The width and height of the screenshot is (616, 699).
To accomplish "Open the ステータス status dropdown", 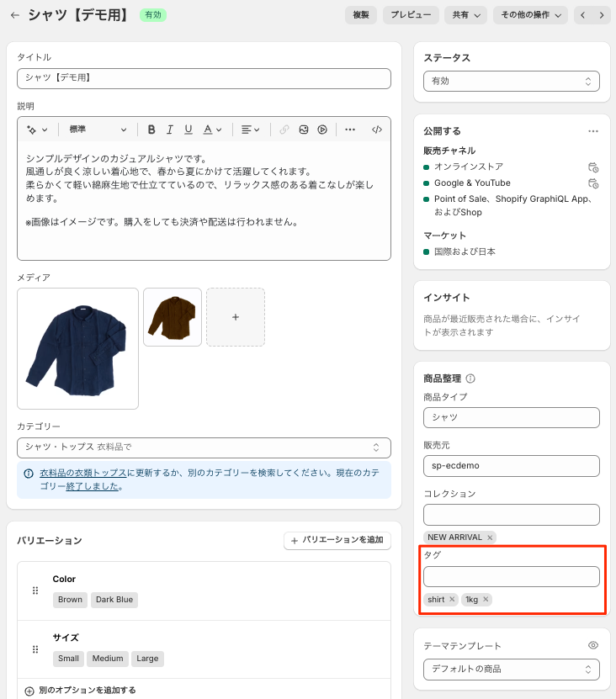I will (x=511, y=82).
